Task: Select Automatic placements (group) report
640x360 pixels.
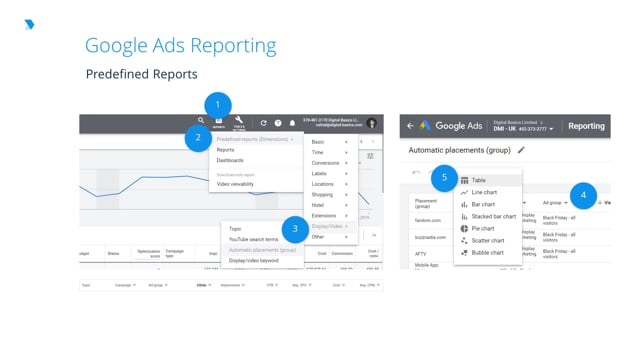Action: point(262,250)
